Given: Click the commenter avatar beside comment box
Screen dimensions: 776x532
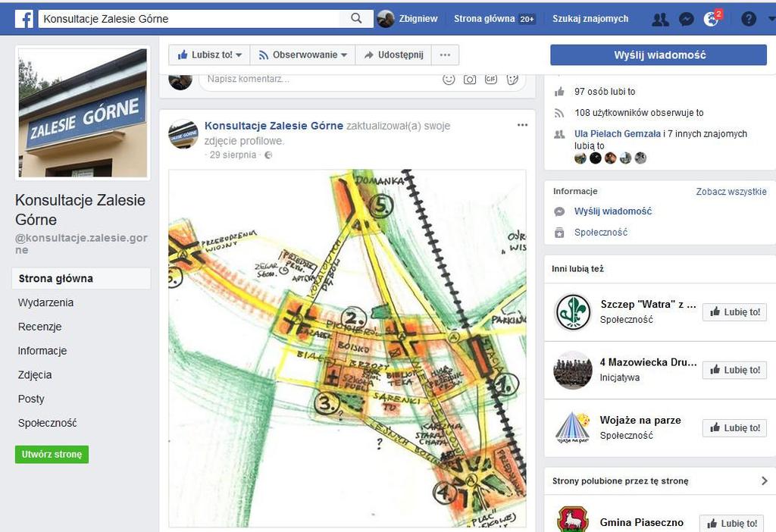Looking at the screenshot, I should [180, 81].
